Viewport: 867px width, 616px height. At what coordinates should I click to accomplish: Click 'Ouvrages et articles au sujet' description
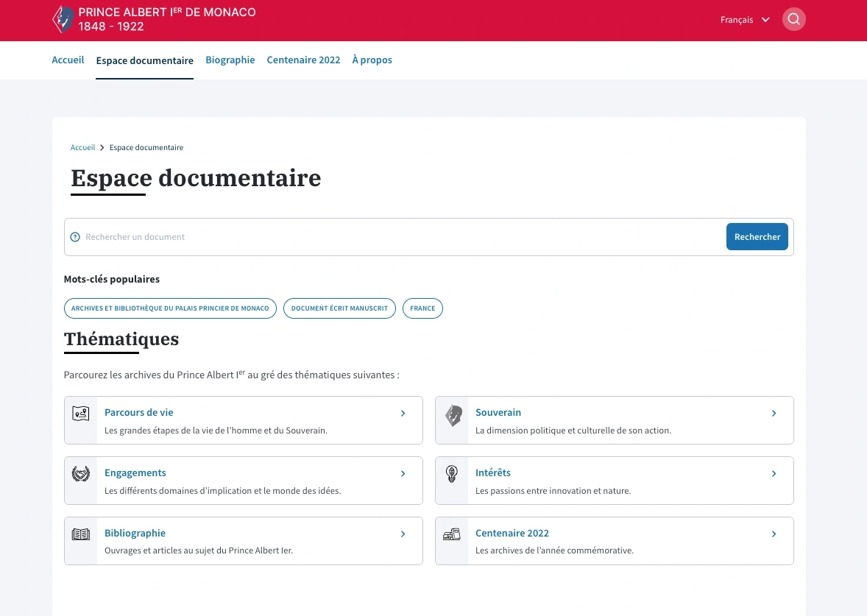point(199,550)
